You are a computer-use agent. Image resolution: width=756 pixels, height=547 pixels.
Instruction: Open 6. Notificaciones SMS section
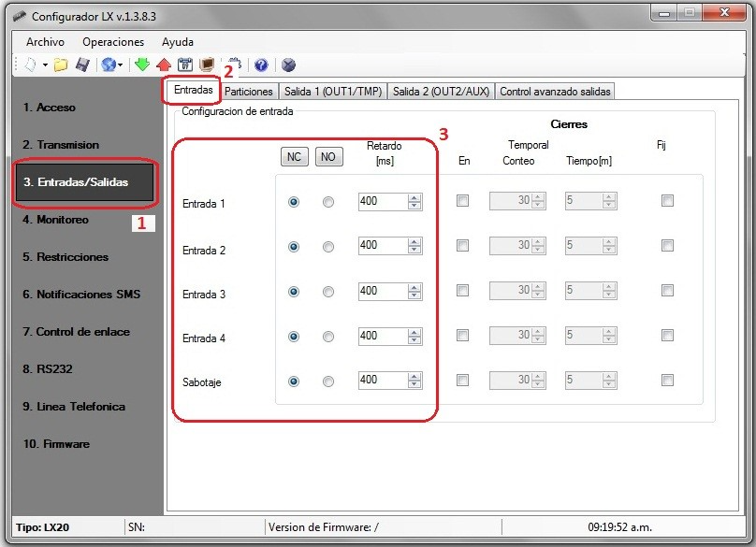pos(81,295)
